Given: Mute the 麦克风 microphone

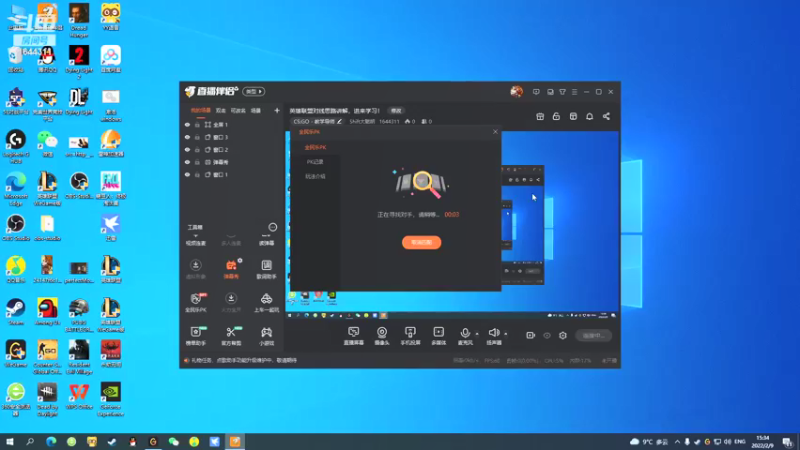Looking at the screenshot, I should (x=465, y=336).
